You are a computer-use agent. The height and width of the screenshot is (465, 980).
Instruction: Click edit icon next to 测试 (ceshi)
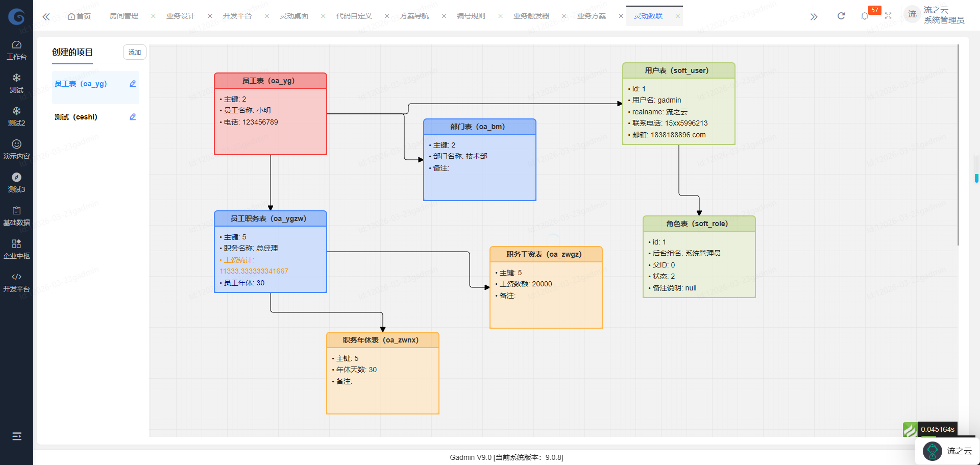pos(133,117)
